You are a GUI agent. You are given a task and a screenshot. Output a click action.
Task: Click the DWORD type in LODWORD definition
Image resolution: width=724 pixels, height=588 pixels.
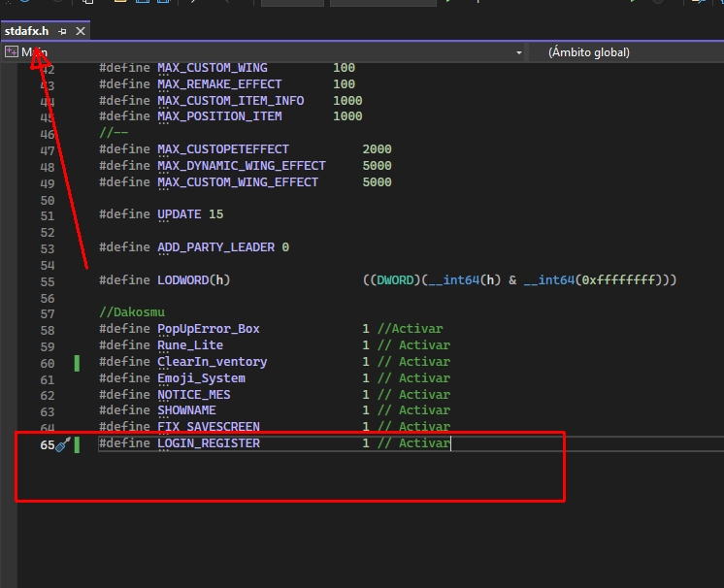(x=395, y=280)
